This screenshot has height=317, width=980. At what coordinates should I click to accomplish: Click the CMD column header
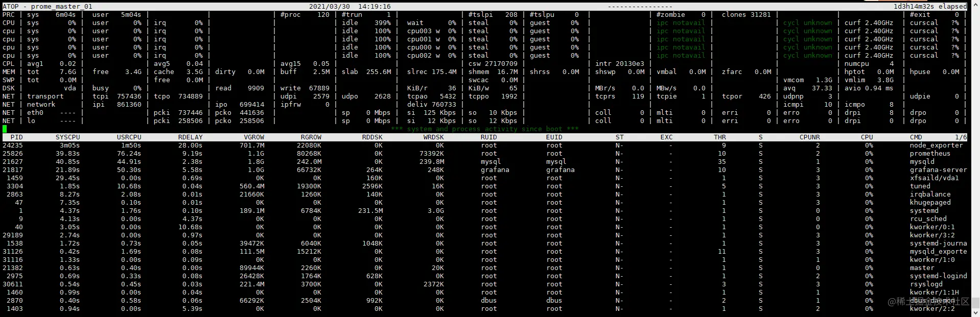(x=916, y=137)
